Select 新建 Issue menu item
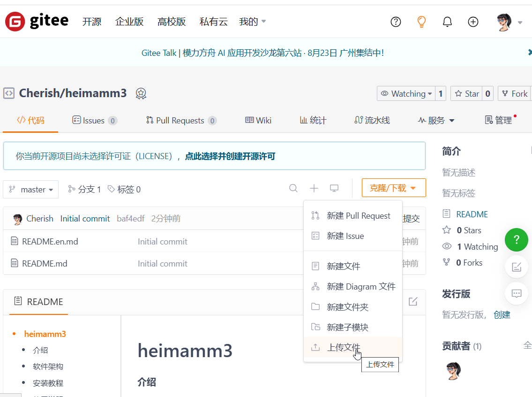This screenshot has width=532, height=397. (x=353, y=236)
